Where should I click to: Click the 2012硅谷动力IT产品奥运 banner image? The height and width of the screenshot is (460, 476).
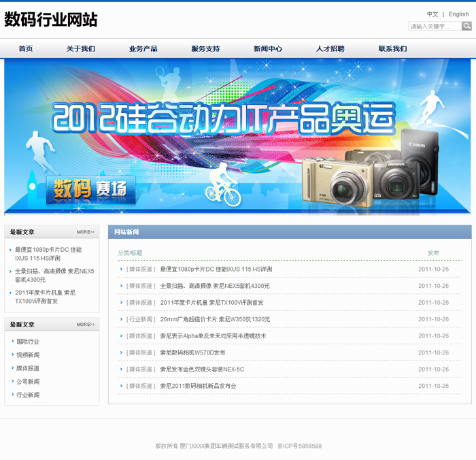(237, 137)
